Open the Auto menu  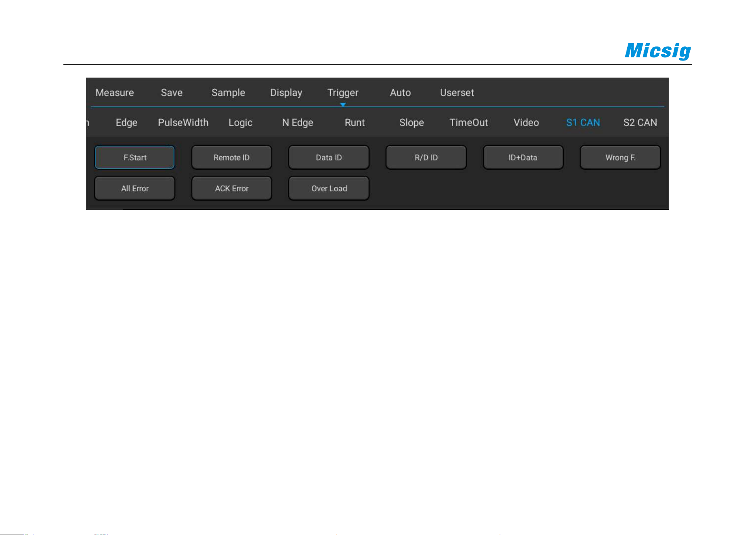coord(400,93)
